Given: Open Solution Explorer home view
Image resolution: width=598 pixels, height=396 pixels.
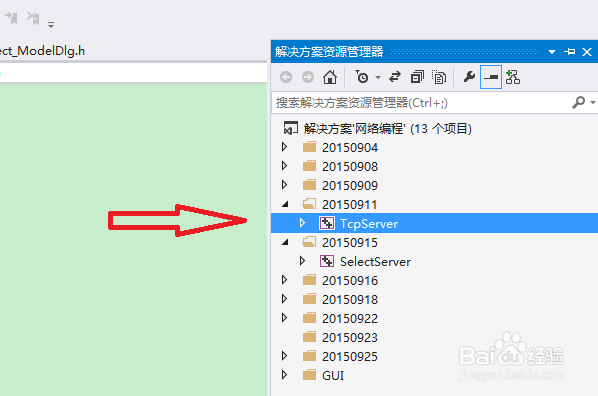Looking at the screenshot, I should click(x=330, y=77).
